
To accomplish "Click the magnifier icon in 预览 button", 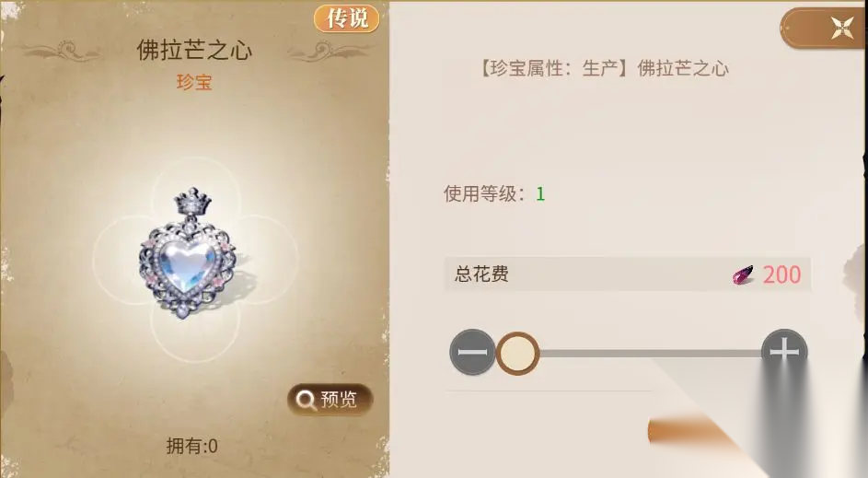I will [305, 400].
